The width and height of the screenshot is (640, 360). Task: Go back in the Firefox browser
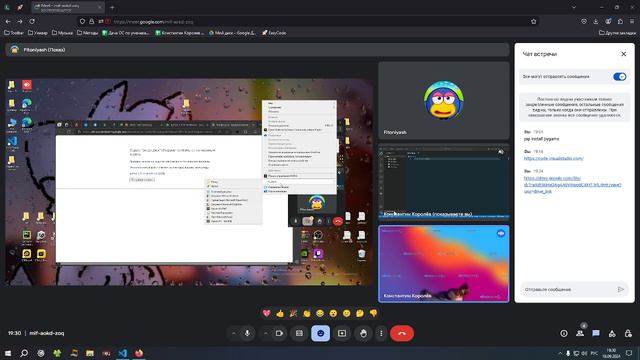(x=8, y=21)
